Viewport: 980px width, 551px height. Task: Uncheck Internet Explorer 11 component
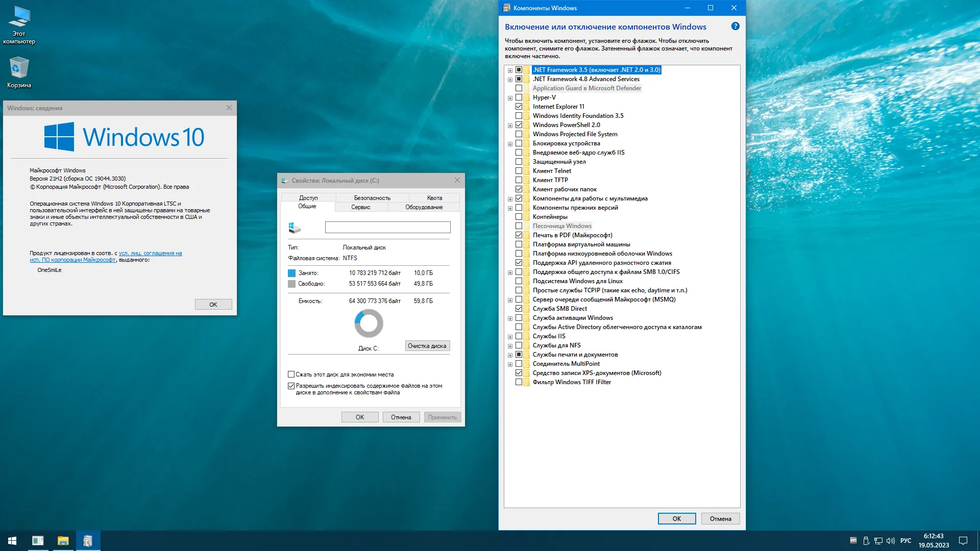(x=519, y=107)
